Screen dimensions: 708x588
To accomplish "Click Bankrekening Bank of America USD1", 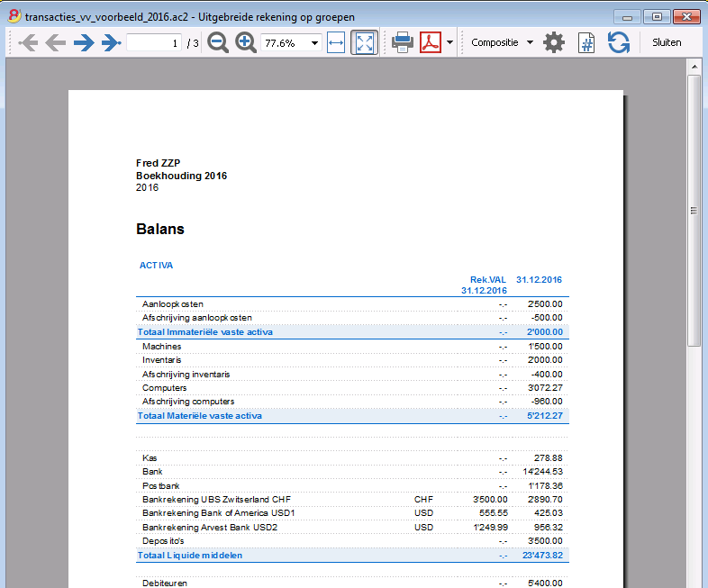I will (219, 513).
